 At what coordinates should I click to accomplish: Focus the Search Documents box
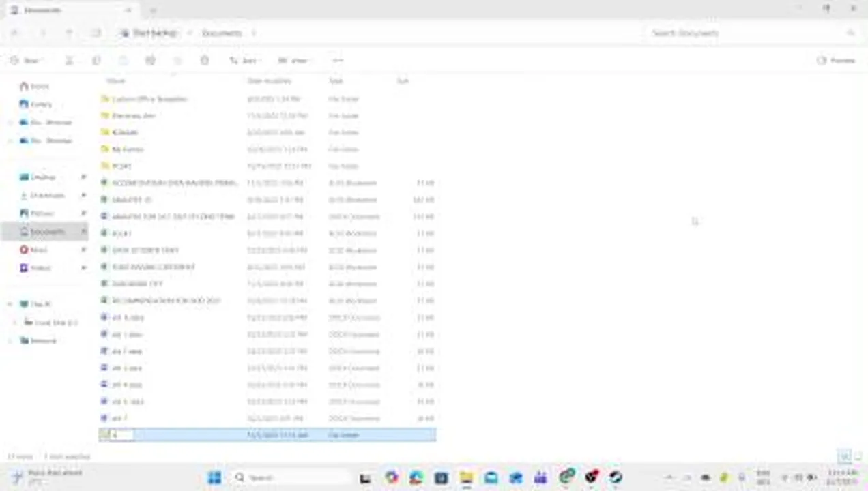[752, 33]
